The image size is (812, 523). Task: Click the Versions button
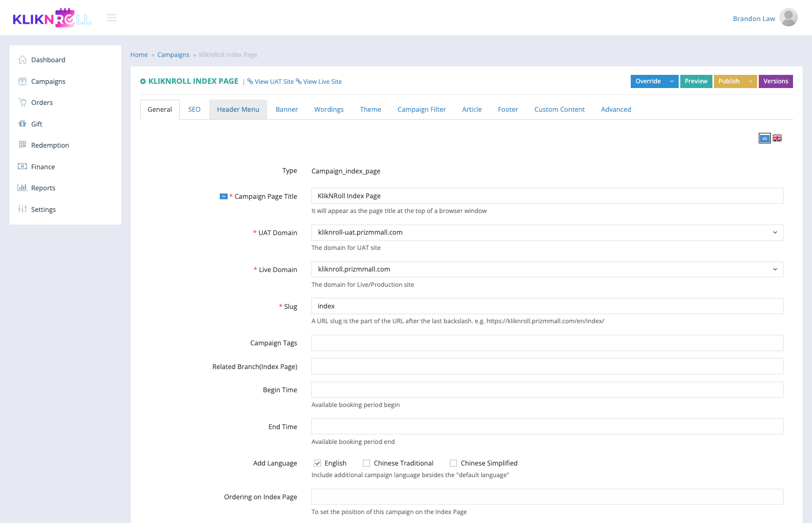pyautogui.click(x=776, y=81)
